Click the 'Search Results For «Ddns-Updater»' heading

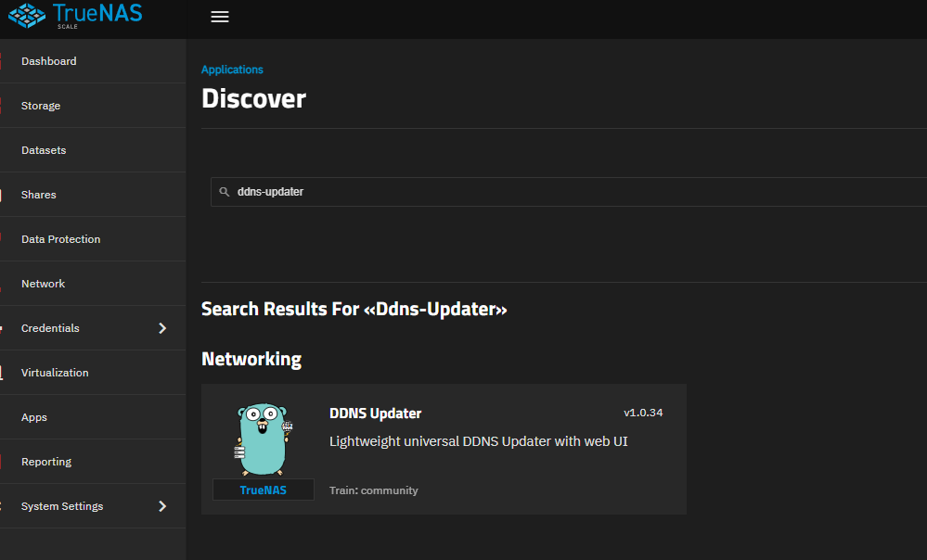[x=354, y=309]
